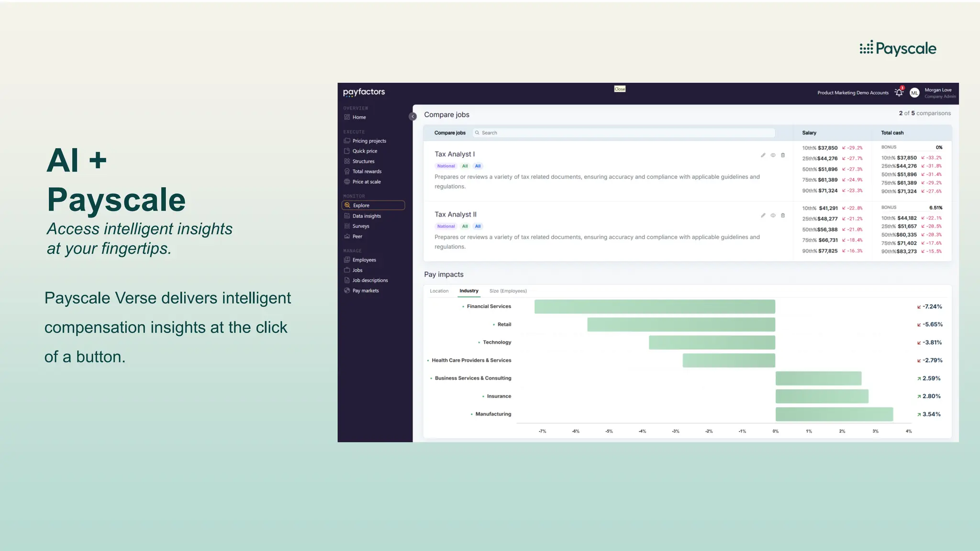The width and height of the screenshot is (980, 551).
Task: Edit Tax Analyst II with the pencil icon
Action: [x=763, y=215]
